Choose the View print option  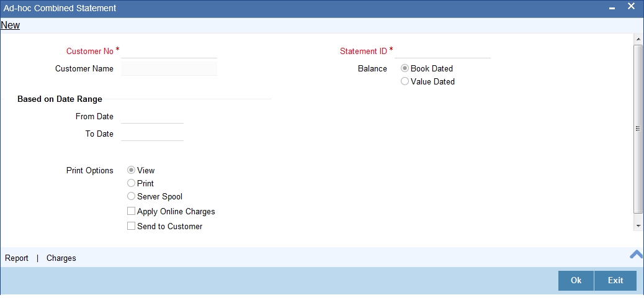pyautogui.click(x=131, y=170)
